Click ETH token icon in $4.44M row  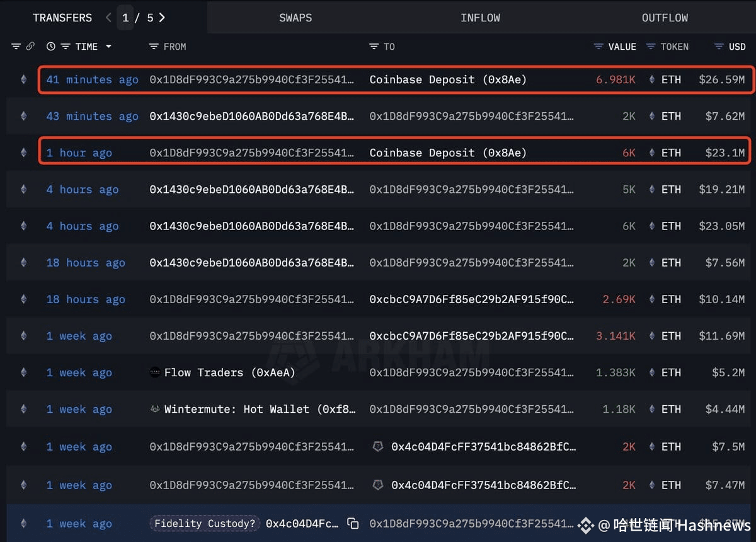[652, 409]
